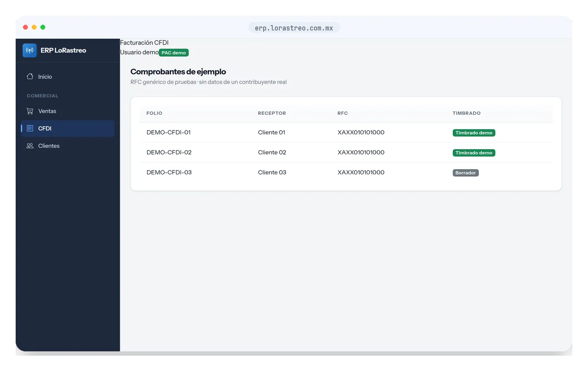Click the browser address bar erp.lorastreo.com.mx
This screenshot has width=588, height=367.
[x=294, y=28]
